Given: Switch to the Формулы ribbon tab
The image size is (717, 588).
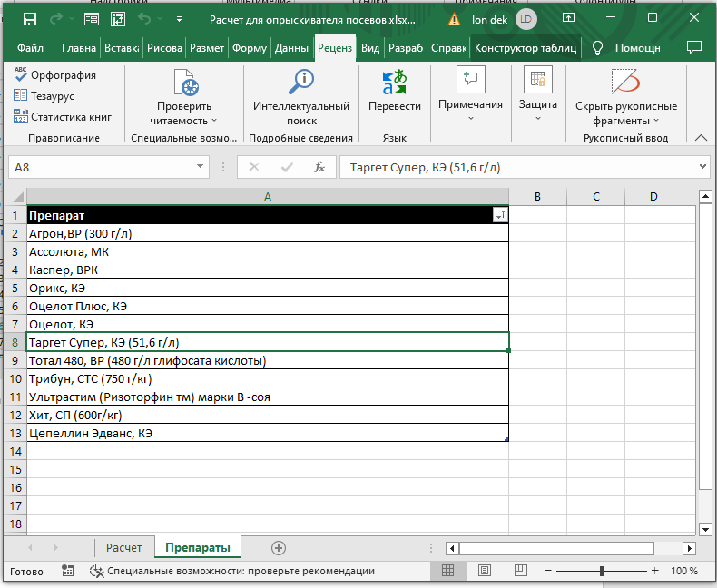Looking at the screenshot, I should pos(250,48).
